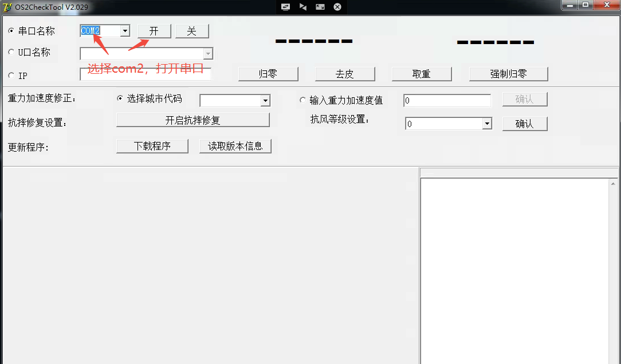
Task: Select the 选择城市代码 radio option
Action: (120, 98)
